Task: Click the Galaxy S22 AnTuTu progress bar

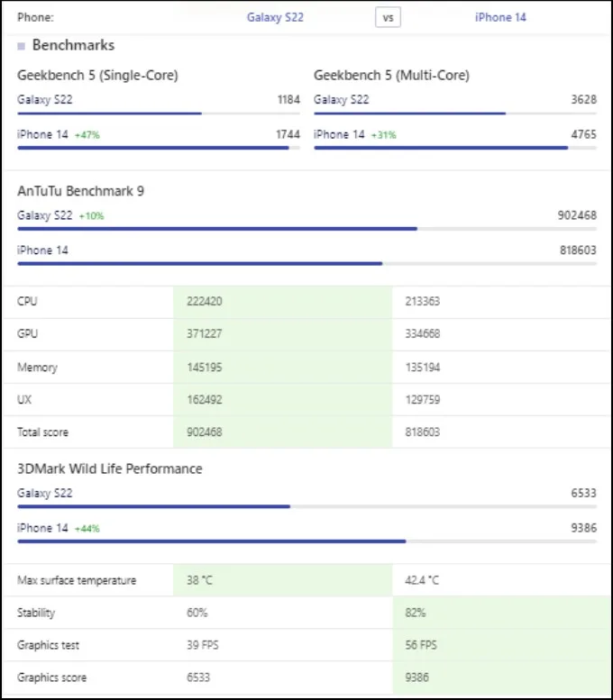Action: (x=306, y=229)
